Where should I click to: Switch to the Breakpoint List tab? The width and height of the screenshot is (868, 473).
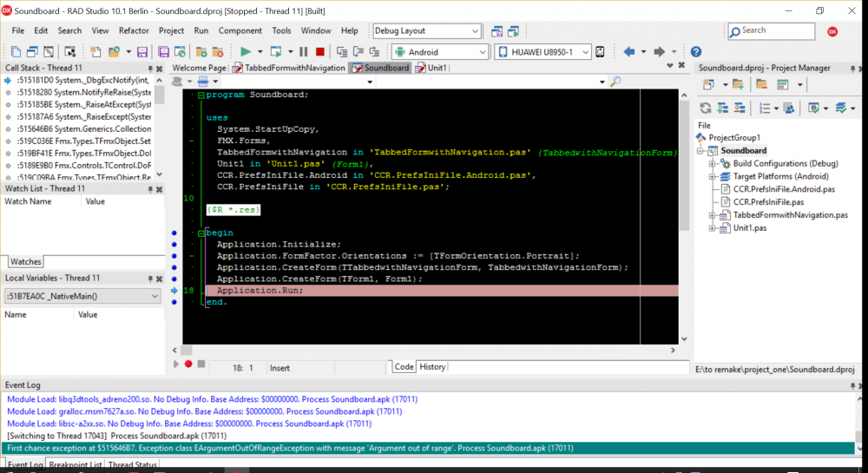point(76,464)
